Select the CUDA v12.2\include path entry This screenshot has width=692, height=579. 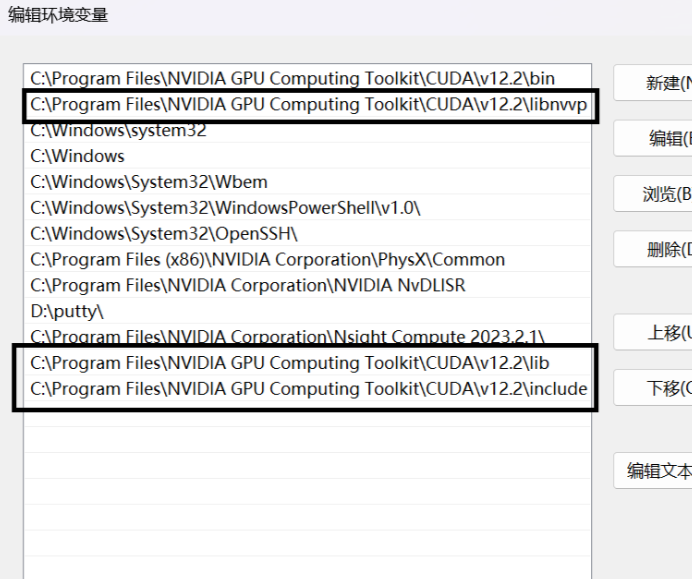[308, 389]
